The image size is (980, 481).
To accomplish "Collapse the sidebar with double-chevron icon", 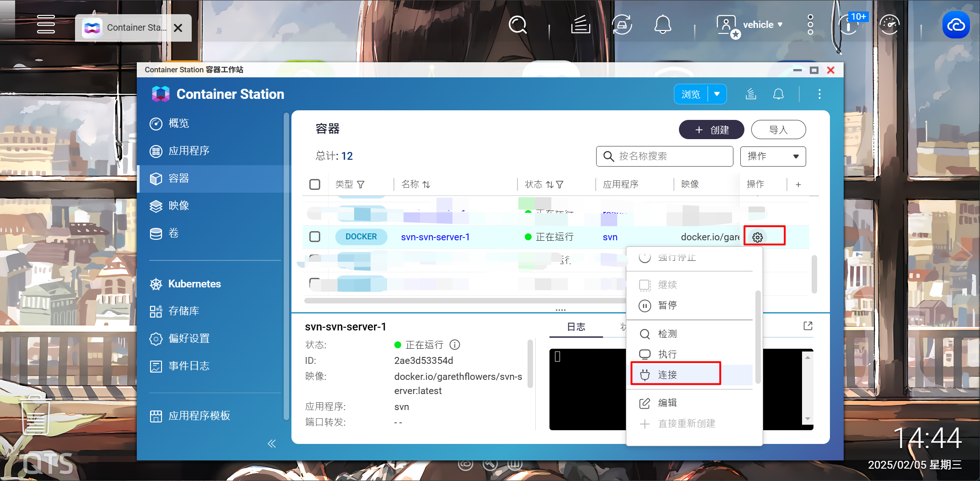I will coord(272,443).
